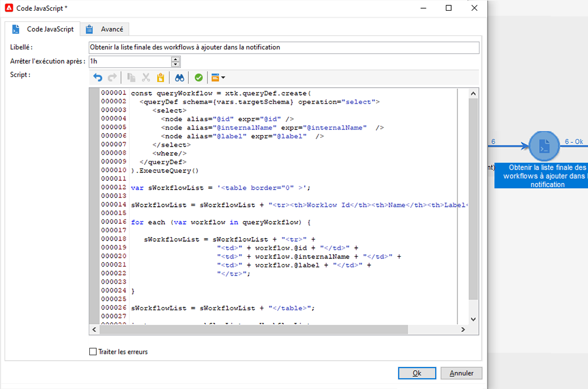Click line number 000014 in gutter
This screenshot has width=588, height=389.
(114, 204)
